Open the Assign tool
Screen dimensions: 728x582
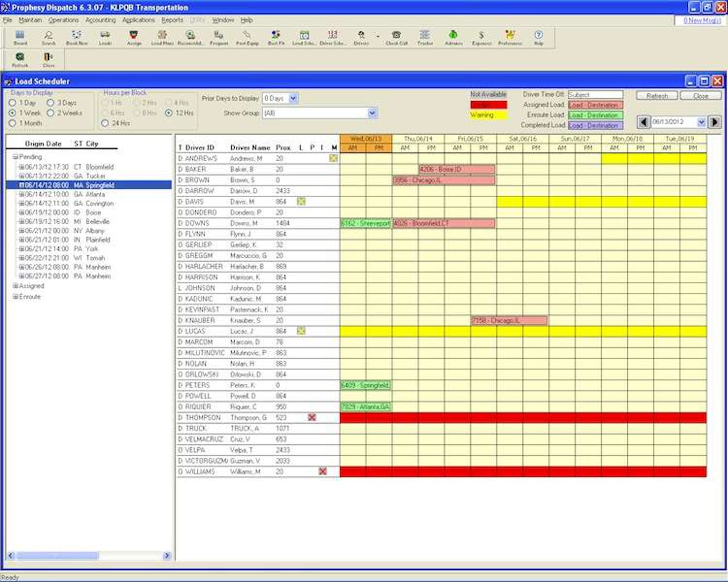tap(133, 36)
